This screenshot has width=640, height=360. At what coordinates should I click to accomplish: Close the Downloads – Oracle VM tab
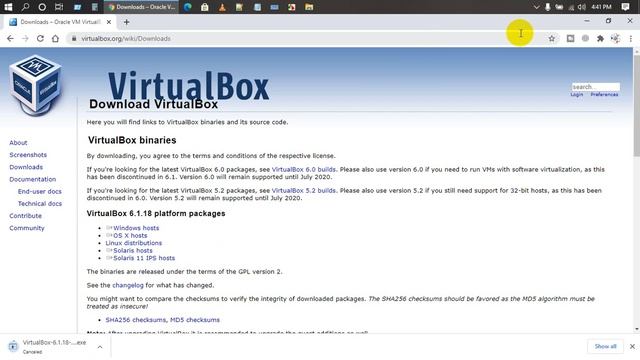(x=109, y=22)
